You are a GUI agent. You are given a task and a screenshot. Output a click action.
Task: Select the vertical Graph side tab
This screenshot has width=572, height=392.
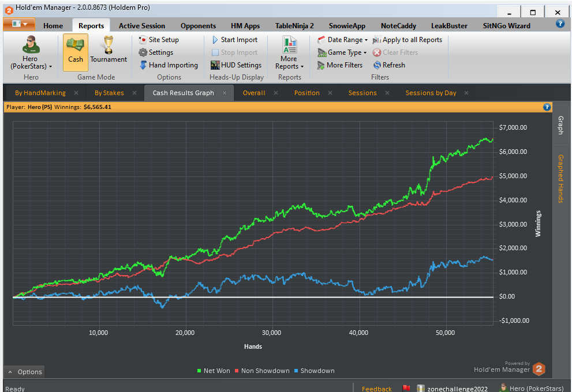[561, 125]
